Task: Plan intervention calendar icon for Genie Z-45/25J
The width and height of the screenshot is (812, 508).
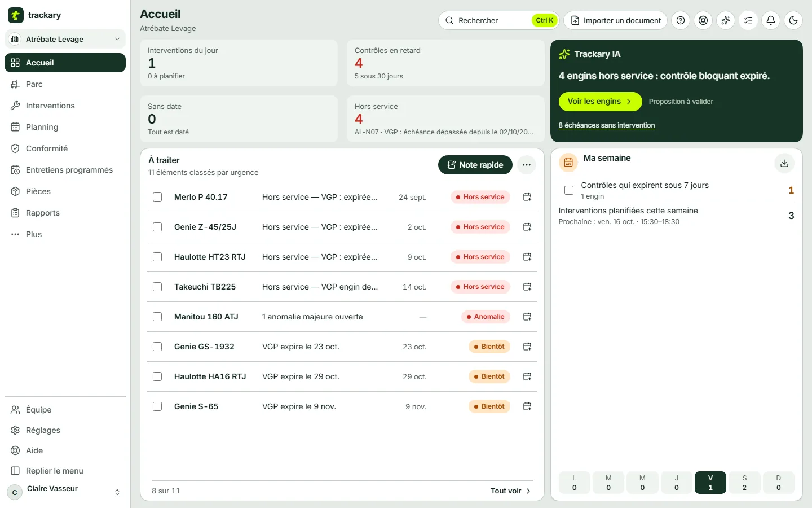Action: pos(527,227)
